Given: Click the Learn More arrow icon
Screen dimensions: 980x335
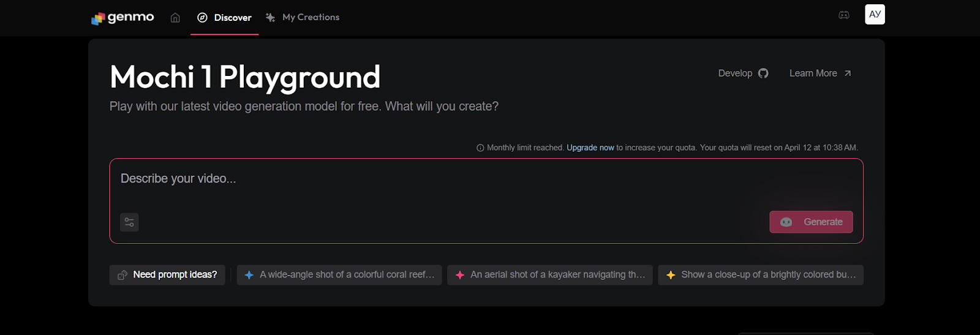Looking at the screenshot, I should click(x=848, y=73).
